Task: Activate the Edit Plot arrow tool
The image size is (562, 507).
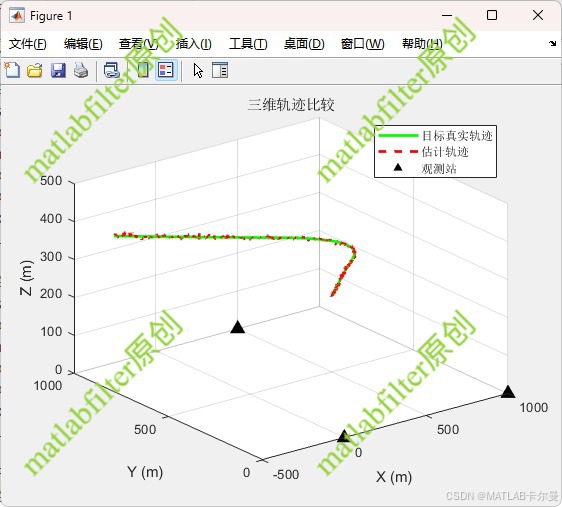Action: point(198,70)
